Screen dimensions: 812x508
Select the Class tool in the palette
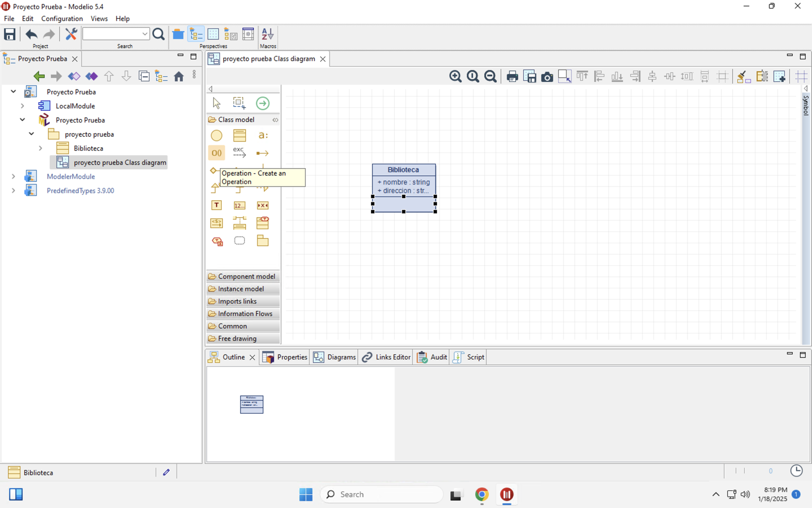[240, 136]
